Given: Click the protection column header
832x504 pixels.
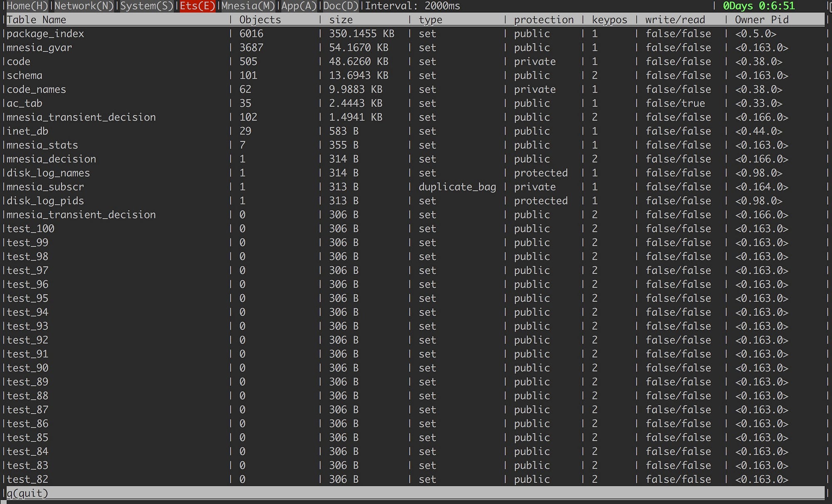Looking at the screenshot, I should pos(543,20).
